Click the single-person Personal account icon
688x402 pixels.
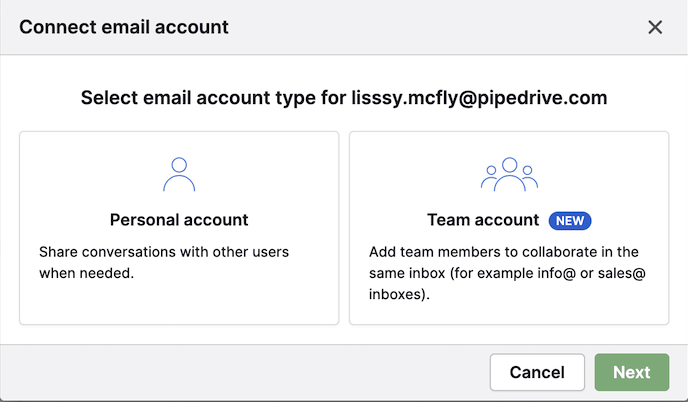[179, 174]
